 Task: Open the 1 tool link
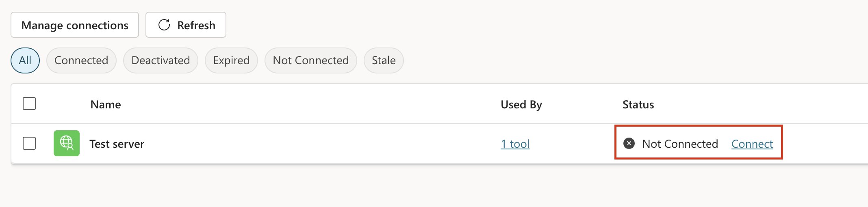[515, 144]
